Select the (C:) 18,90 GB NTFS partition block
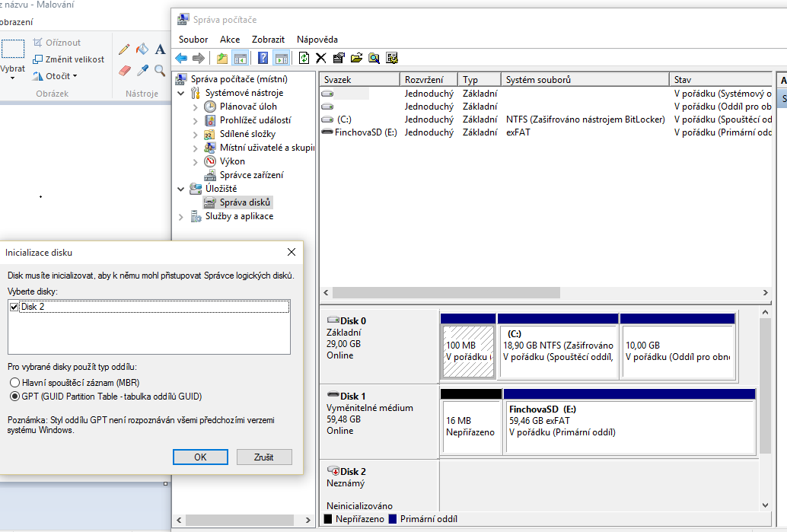This screenshot has width=787, height=532. (x=558, y=346)
